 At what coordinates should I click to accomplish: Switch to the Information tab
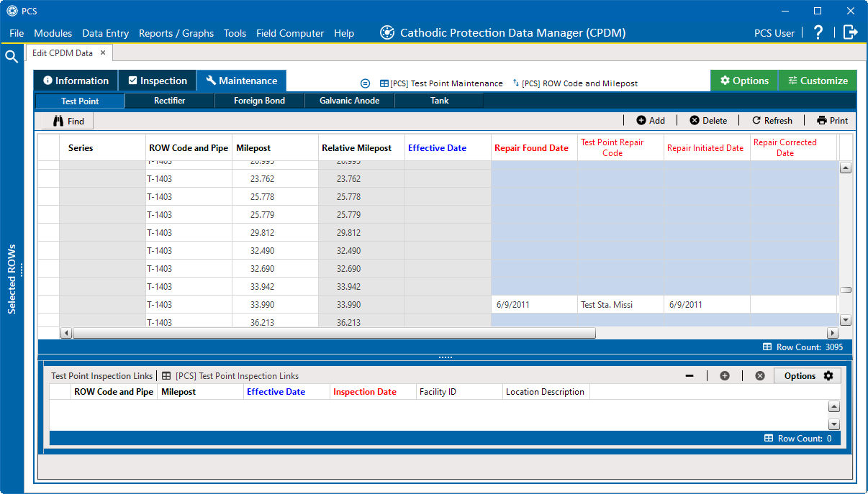pos(75,81)
